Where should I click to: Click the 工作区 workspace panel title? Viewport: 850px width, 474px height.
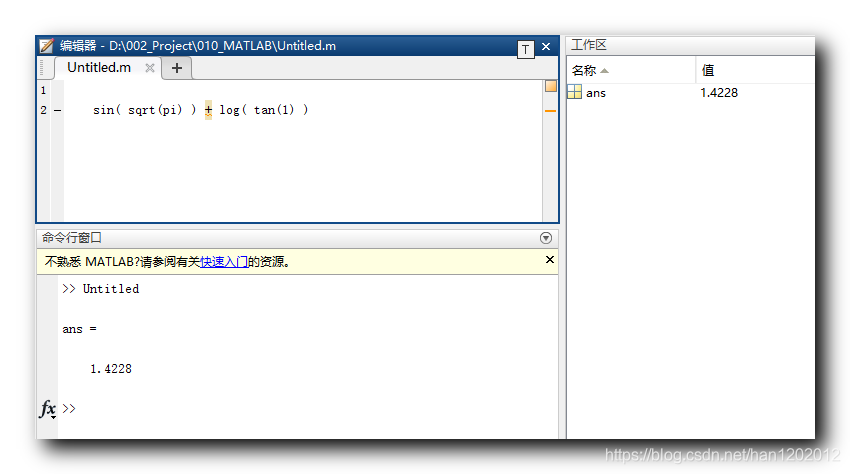click(588, 46)
